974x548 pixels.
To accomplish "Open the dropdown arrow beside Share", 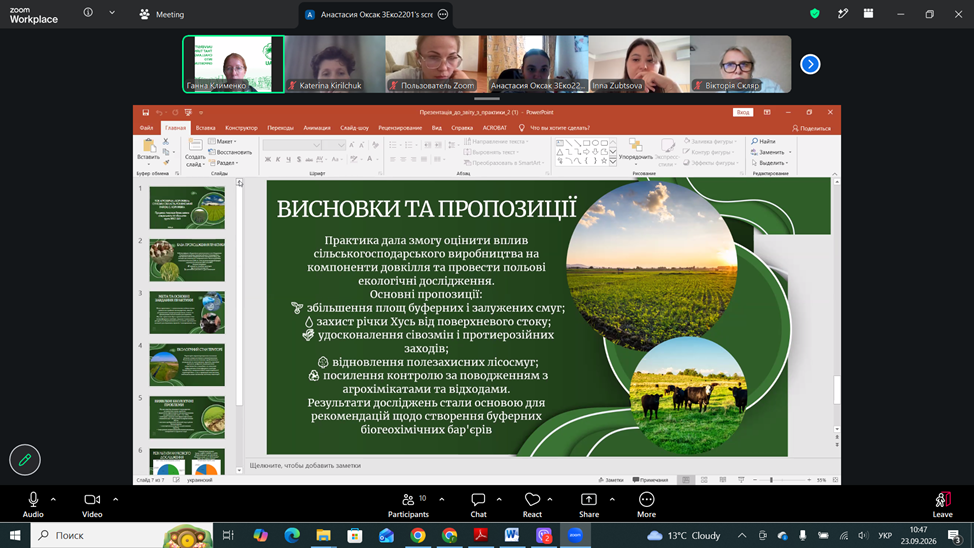I will click(612, 499).
